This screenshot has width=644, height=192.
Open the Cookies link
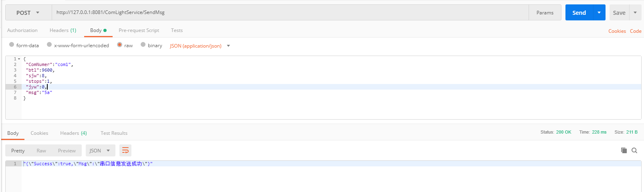(x=617, y=31)
